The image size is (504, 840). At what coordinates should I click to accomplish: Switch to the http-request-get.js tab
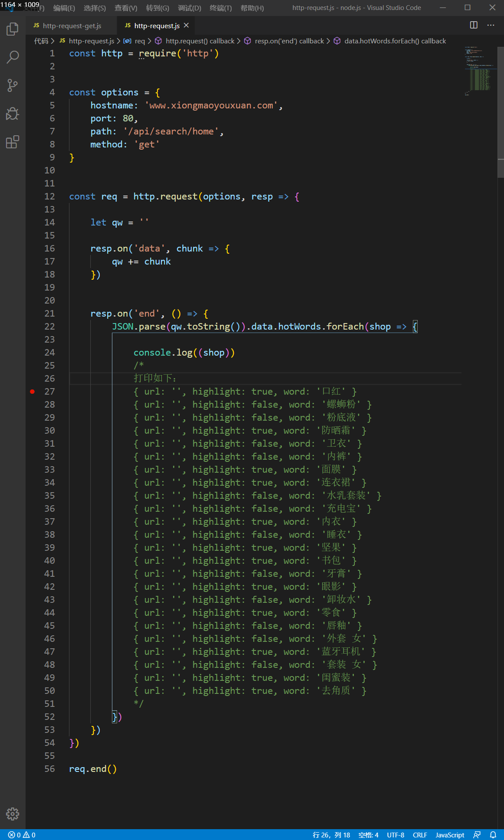click(71, 26)
